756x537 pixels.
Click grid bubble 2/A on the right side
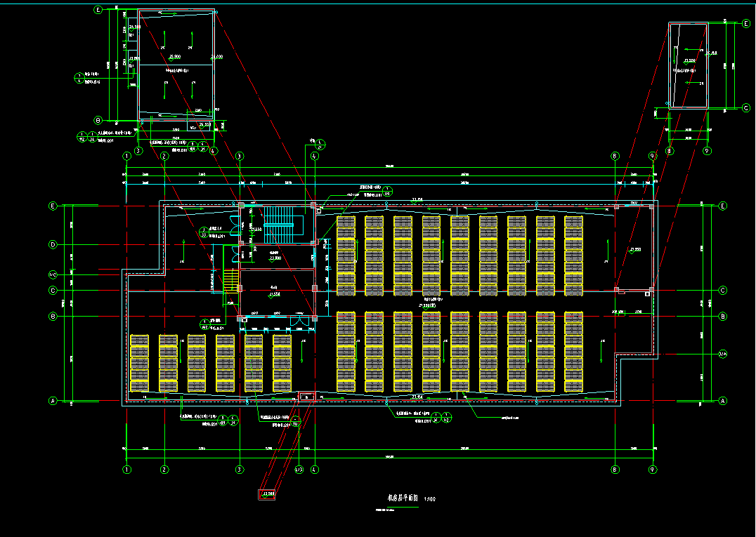(722, 354)
